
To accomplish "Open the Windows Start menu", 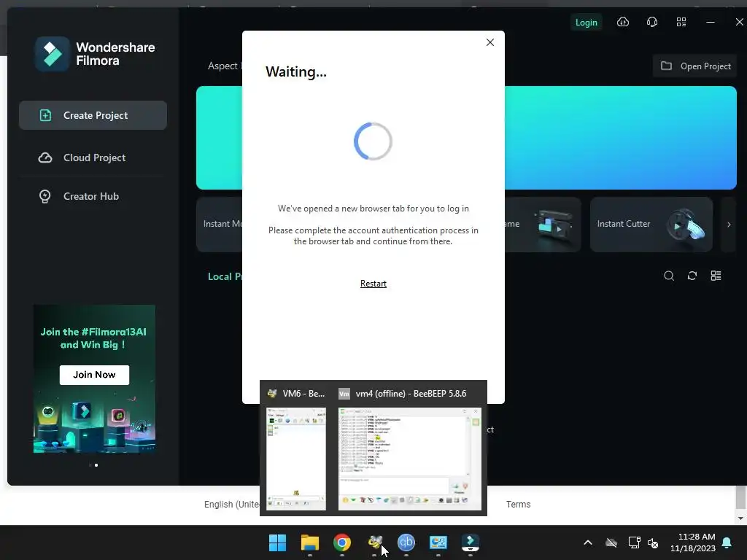I will pos(277,542).
